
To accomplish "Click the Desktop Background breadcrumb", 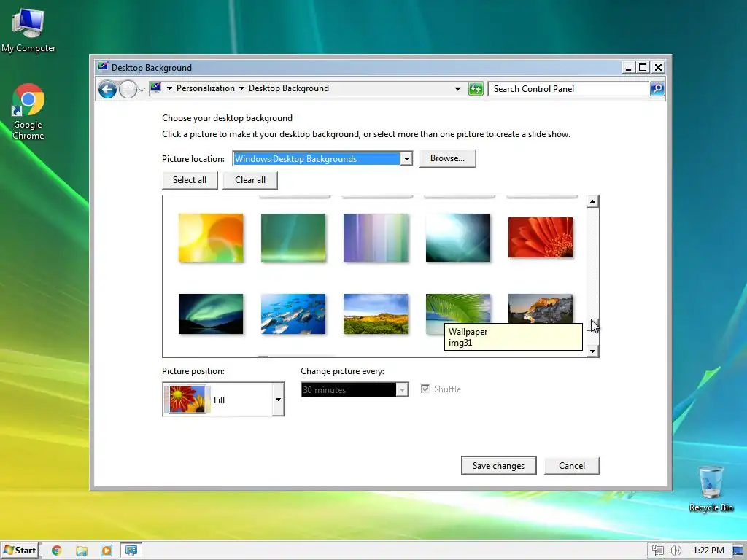I will (289, 88).
